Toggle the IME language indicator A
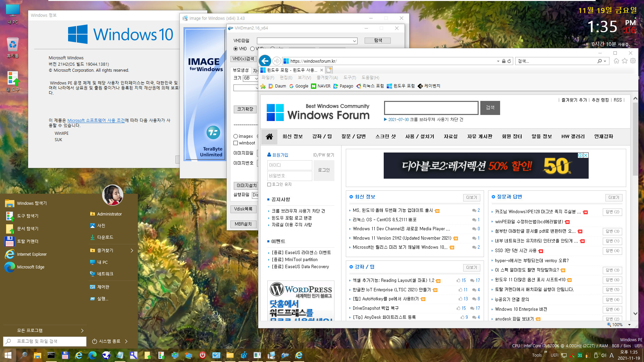 611,355
